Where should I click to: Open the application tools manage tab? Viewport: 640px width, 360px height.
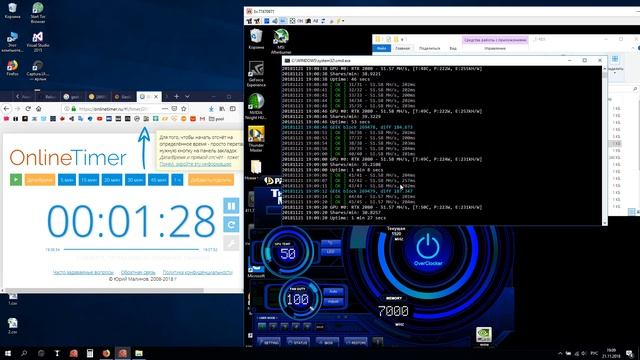click(x=495, y=48)
